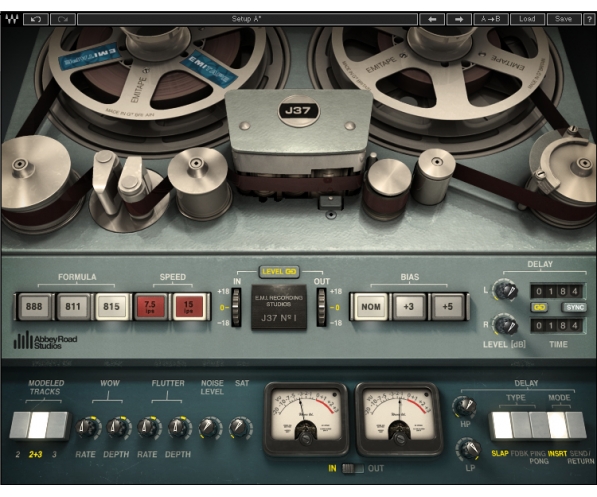Click the Flutter DEPTH knob

pos(178,428)
